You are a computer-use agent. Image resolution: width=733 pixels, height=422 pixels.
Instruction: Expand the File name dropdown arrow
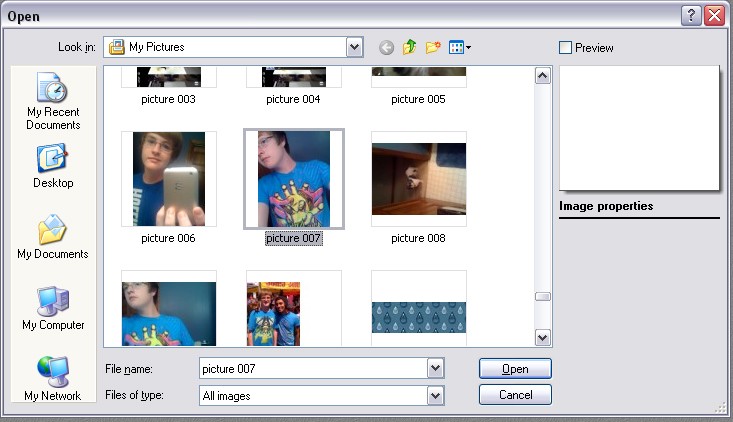435,368
